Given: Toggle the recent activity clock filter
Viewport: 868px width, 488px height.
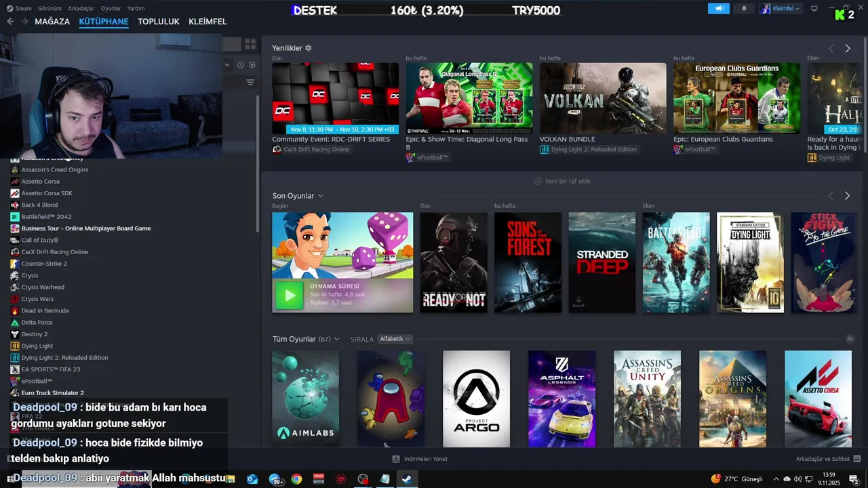Looking at the screenshot, I should coord(240,65).
